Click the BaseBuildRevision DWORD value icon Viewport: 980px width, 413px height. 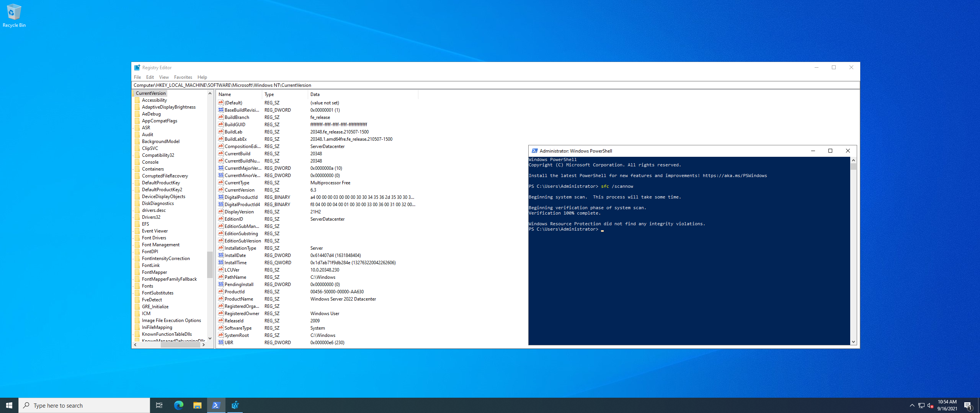pyautogui.click(x=221, y=110)
